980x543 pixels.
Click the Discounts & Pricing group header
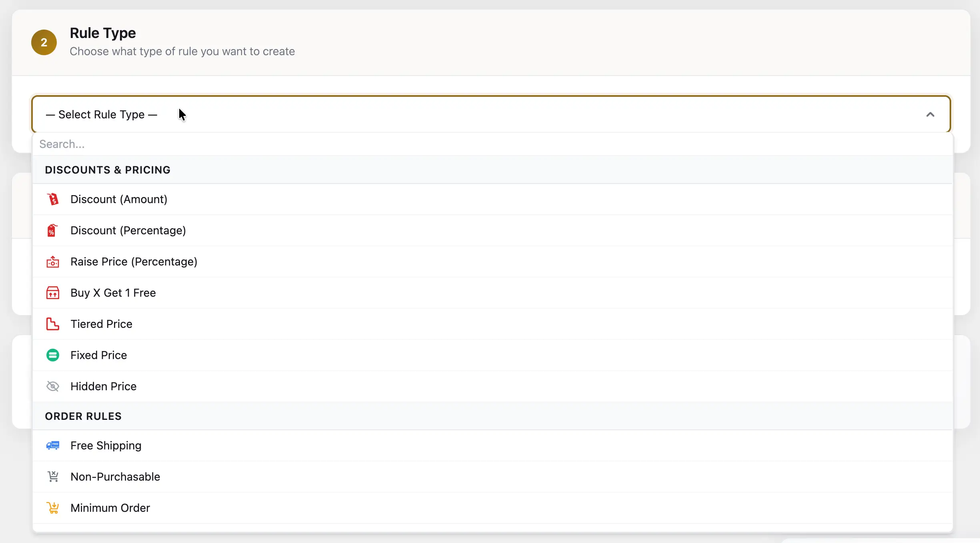point(108,170)
